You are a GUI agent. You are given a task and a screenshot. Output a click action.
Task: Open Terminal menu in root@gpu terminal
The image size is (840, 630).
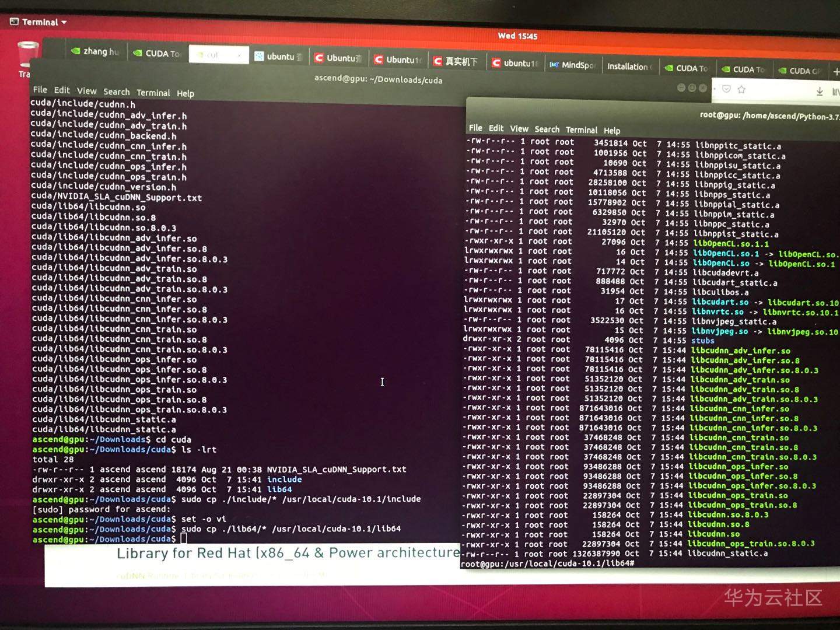tap(582, 130)
